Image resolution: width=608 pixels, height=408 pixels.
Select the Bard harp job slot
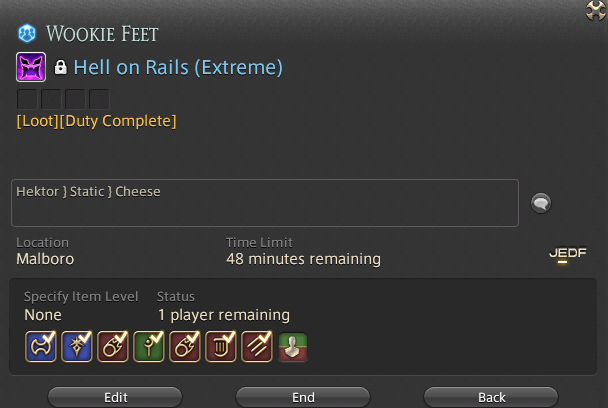coord(221,346)
